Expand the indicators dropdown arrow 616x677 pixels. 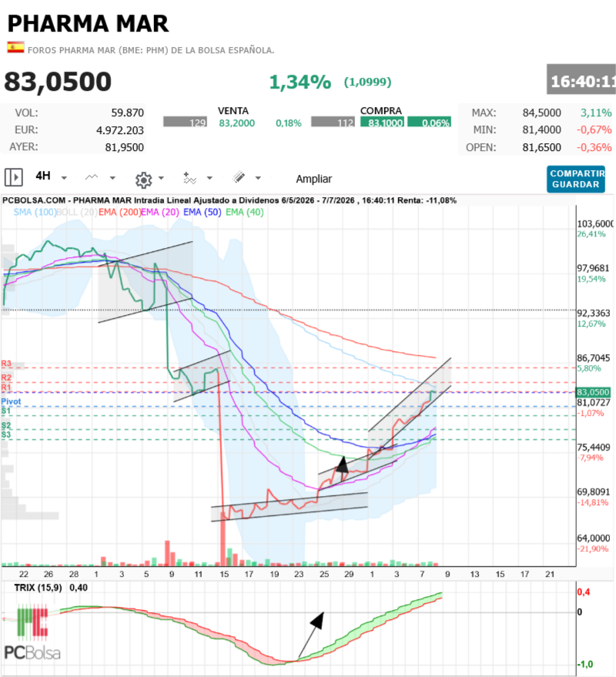pos(209,178)
